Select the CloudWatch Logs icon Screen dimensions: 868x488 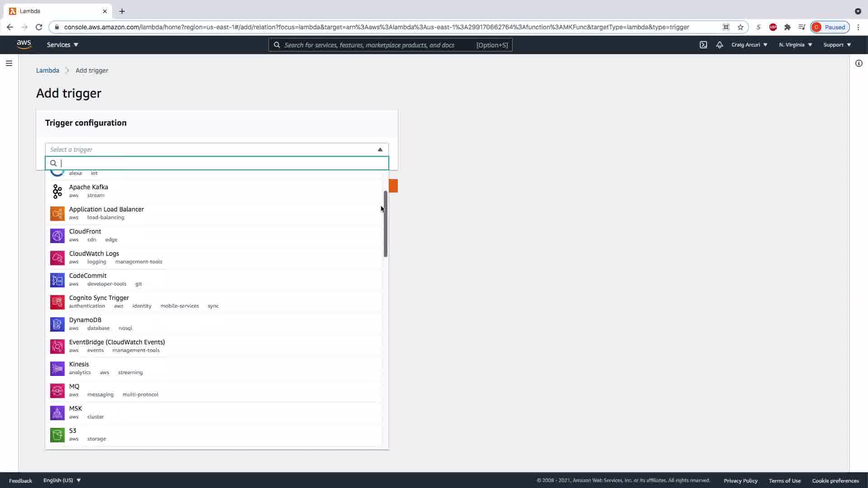tap(57, 258)
